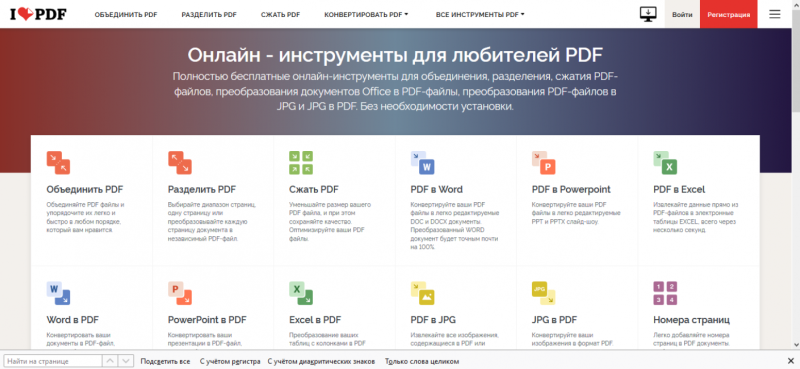Image resolution: width=800 pixels, height=369 pixels.
Task: Click the Объединить PDF tile icon
Action: (x=58, y=162)
